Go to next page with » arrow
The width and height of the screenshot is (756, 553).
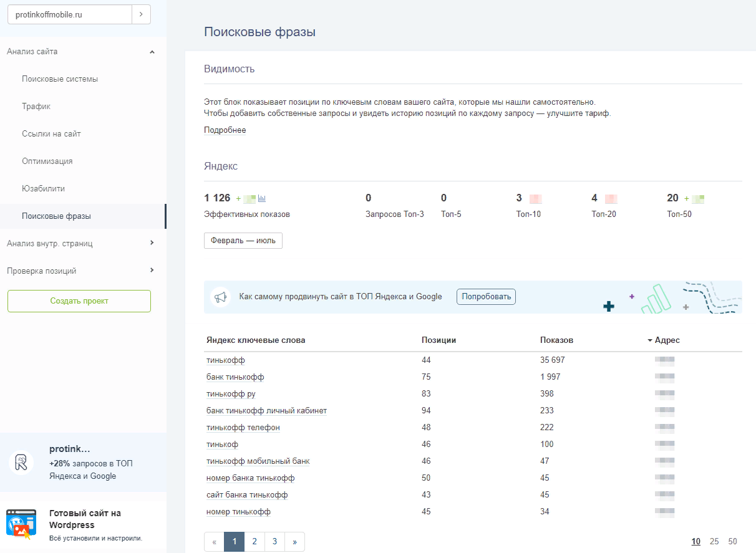coord(294,542)
